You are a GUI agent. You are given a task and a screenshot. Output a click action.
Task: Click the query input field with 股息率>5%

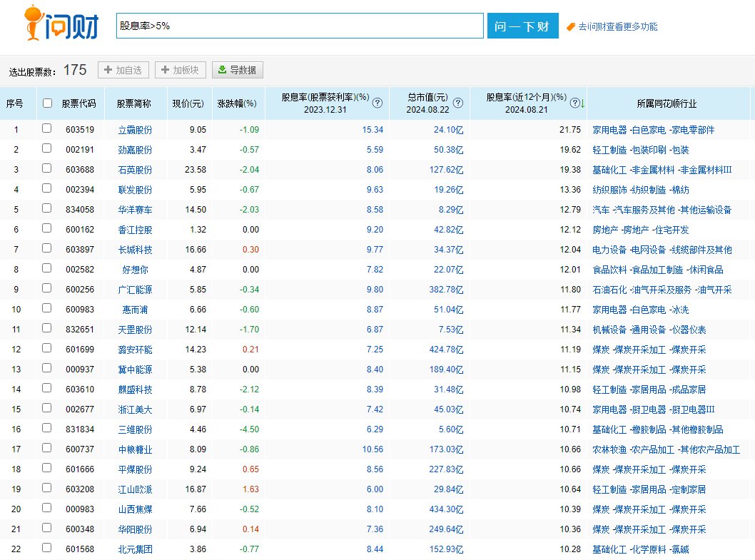300,26
